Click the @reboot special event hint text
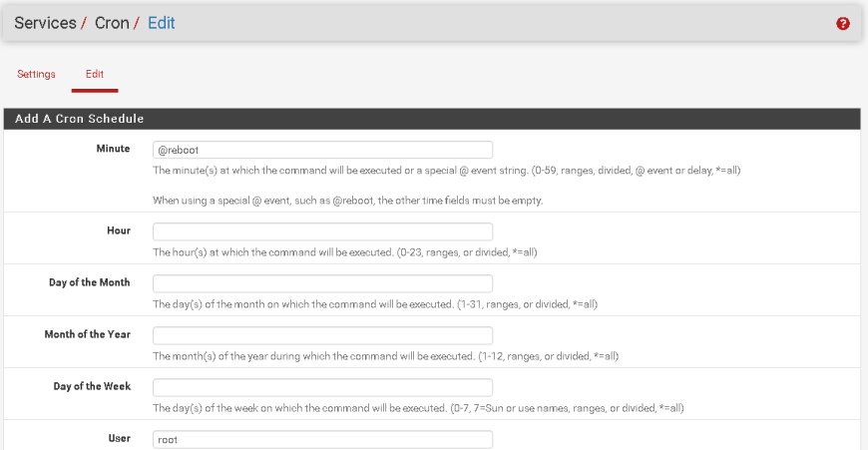The height and width of the screenshot is (450, 868). (x=347, y=201)
